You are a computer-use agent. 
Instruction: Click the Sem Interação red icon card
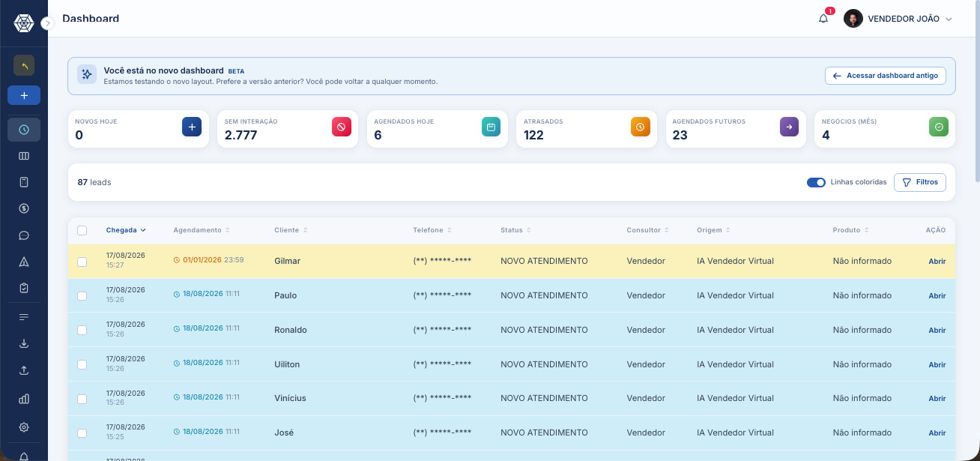click(x=342, y=127)
